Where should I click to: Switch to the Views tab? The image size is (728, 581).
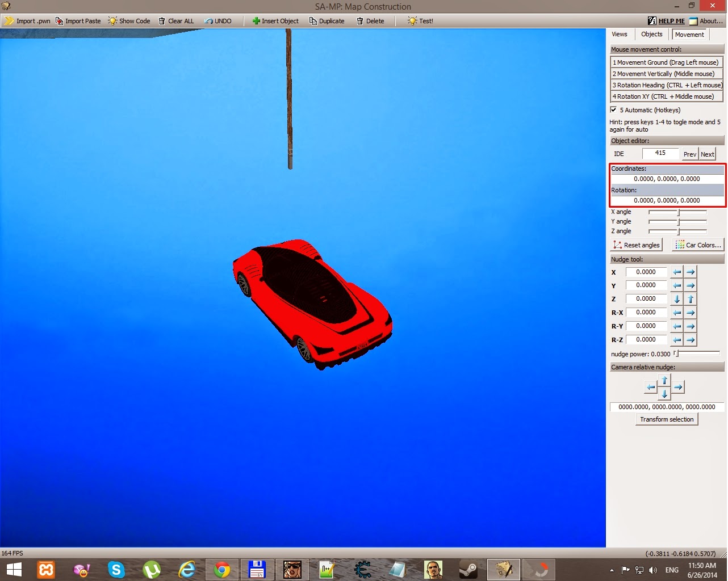620,35
